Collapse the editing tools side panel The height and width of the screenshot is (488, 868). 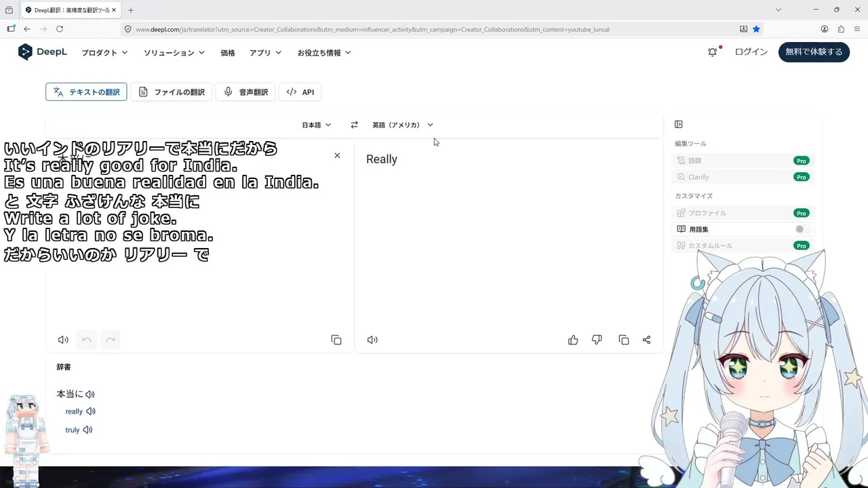click(x=679, y=124)
